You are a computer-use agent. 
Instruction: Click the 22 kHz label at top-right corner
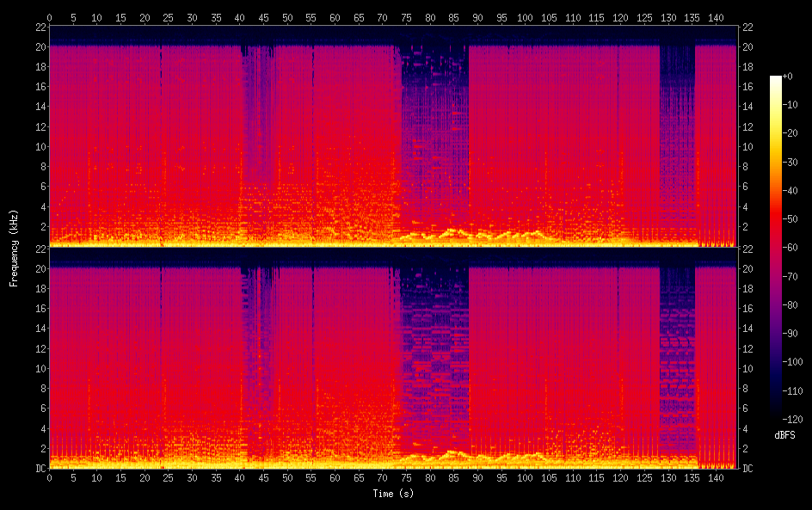tap(748, 26)
